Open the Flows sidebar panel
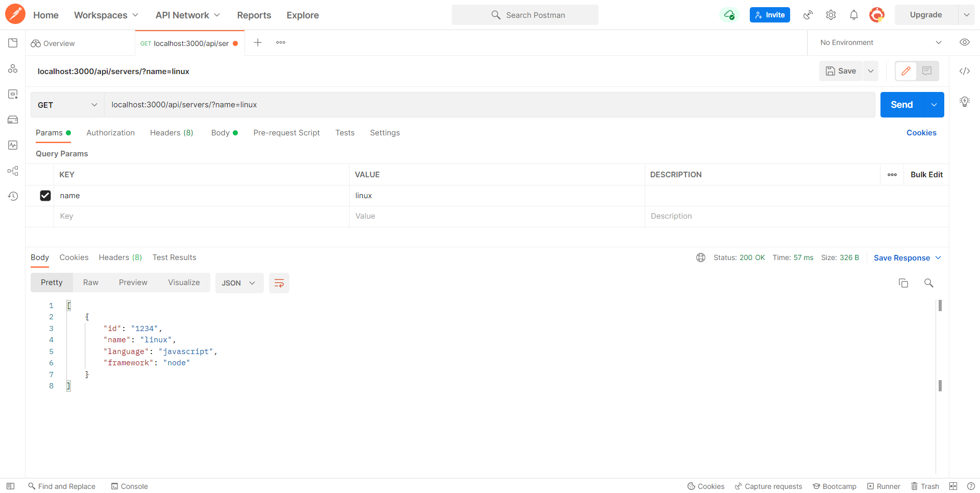The width and height of the screenshot is (980, 493). pyautogui.click(x=13, y=171)
